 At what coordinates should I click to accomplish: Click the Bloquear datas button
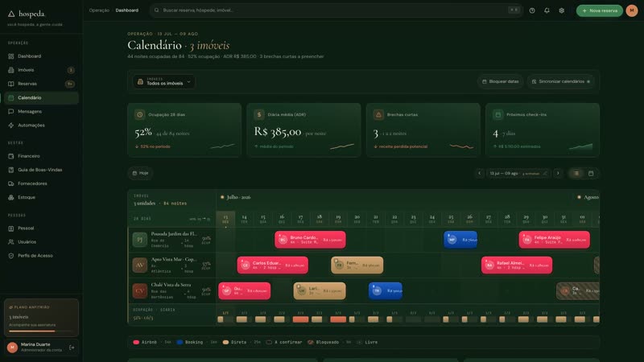point(500,82)
